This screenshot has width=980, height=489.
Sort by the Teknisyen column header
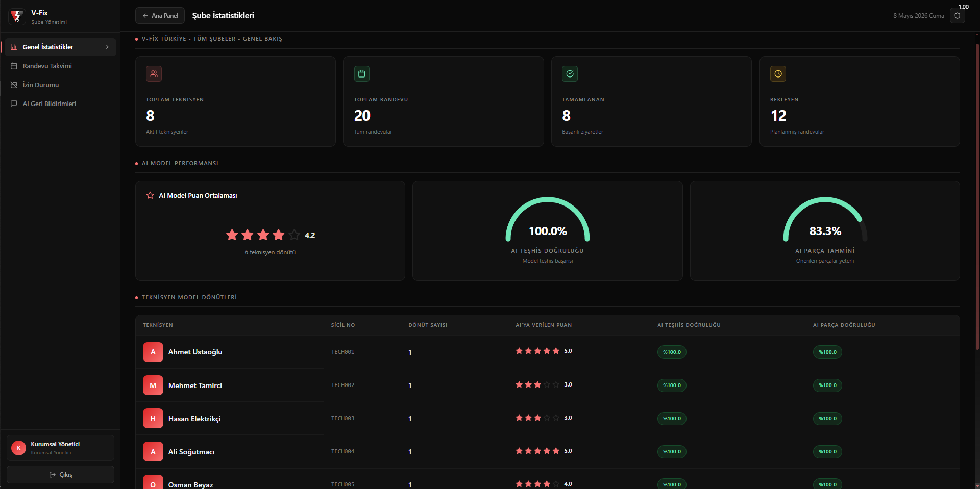158,325
